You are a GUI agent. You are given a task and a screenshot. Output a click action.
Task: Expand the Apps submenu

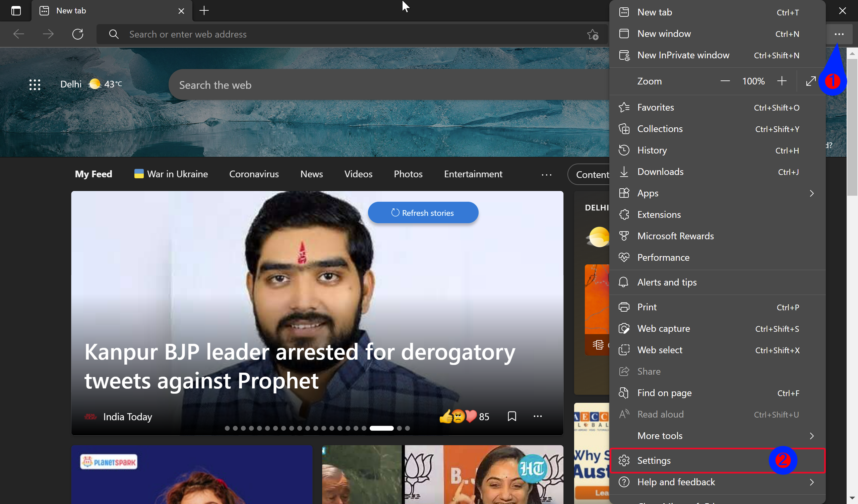pyautogui.click(x=717, y=193)
